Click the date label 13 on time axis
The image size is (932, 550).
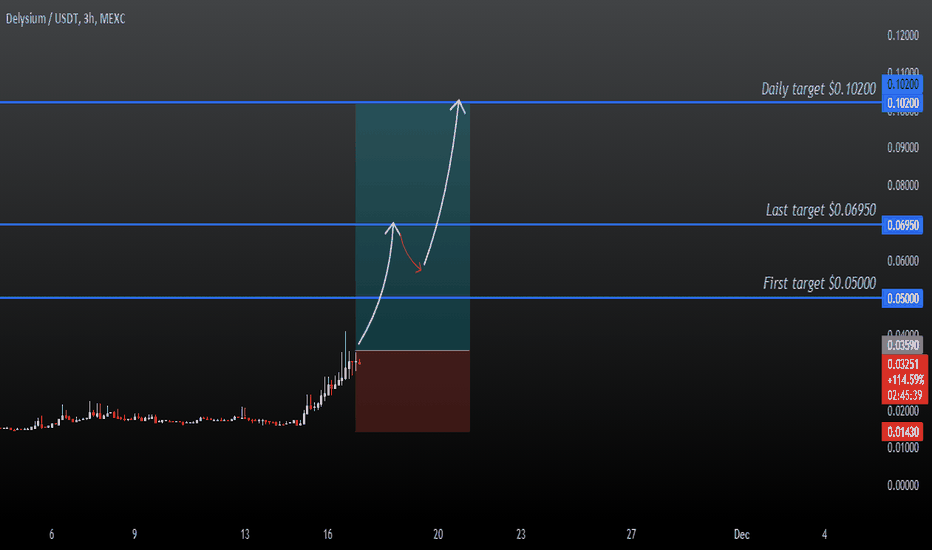tap(245, 535)
